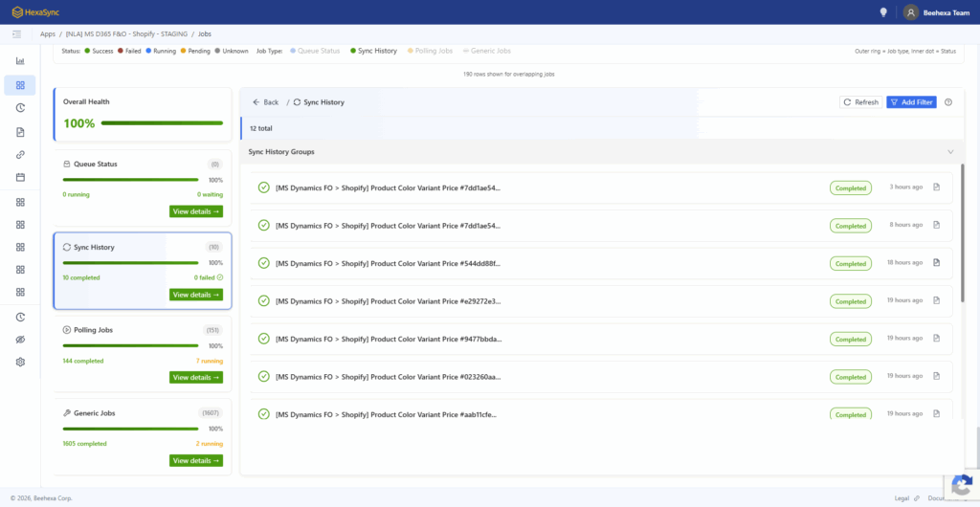Open the [NLA] MS D365 F&O breadcrumb
Viewport: 980px width, 507px height.
(x=126, y=33)
